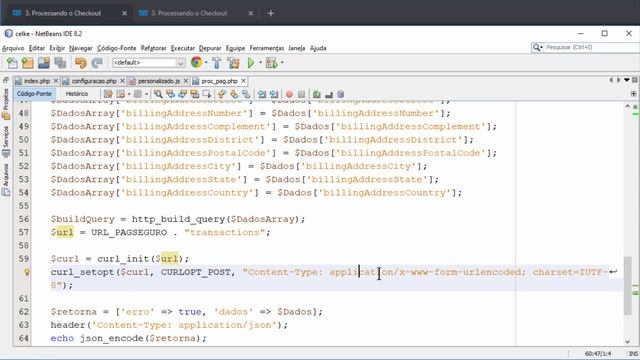
Task: Start Macro Recording with the red circle
Action: click(289, 94)
